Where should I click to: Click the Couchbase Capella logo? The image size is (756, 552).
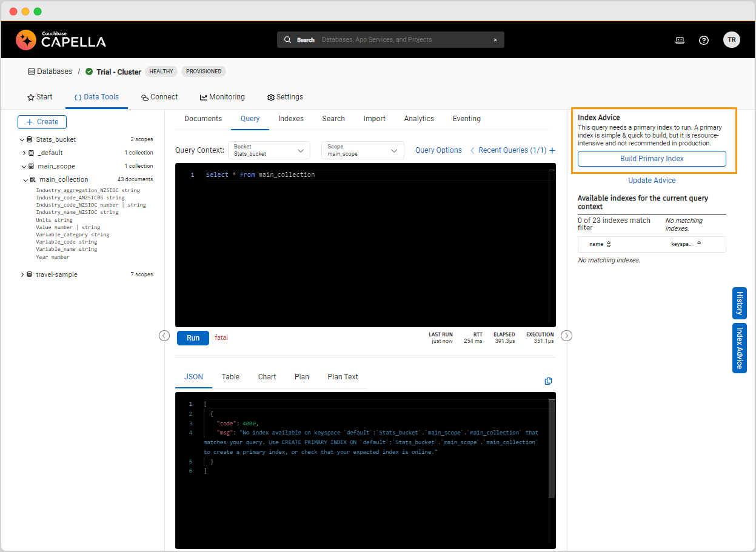click(x=61, y=40)
